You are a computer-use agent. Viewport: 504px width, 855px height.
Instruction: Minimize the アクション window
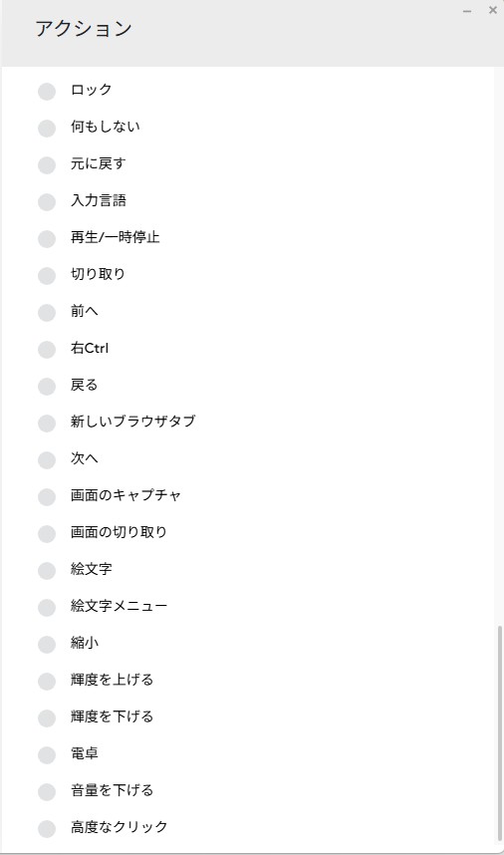467,11
